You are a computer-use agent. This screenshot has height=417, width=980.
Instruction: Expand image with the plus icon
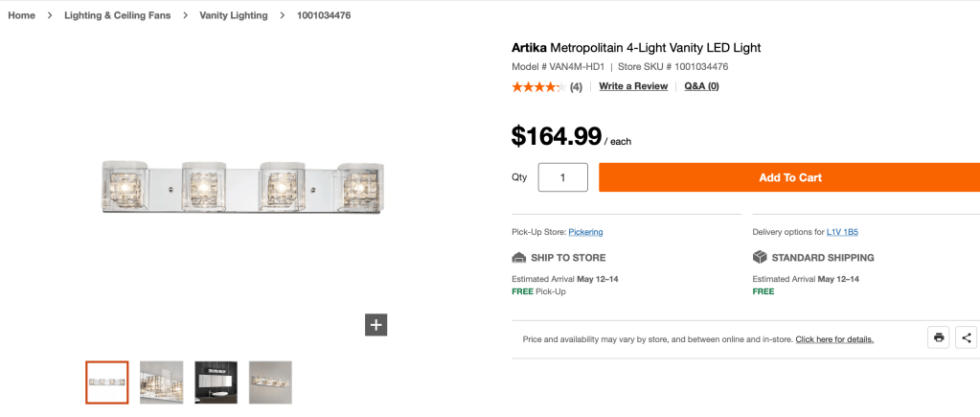[x=376, y=325]
